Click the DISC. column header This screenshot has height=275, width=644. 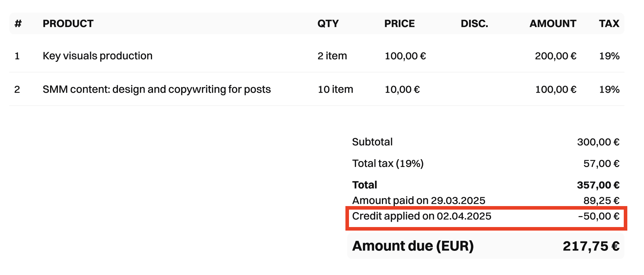(474, 23)
